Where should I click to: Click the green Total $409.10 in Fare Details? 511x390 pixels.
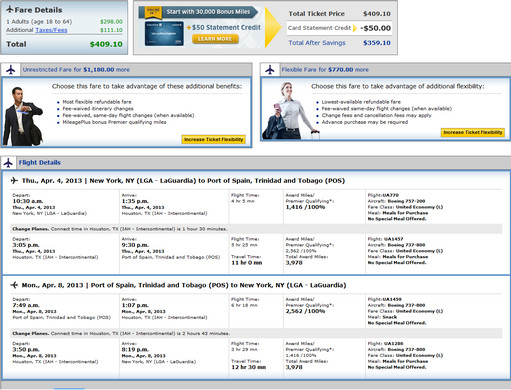point(106,44)
